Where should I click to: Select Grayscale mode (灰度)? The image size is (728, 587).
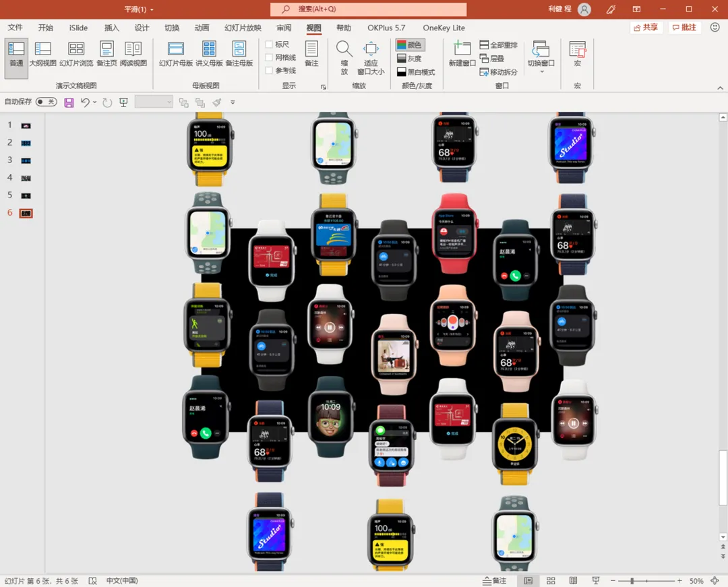[410, 59]
